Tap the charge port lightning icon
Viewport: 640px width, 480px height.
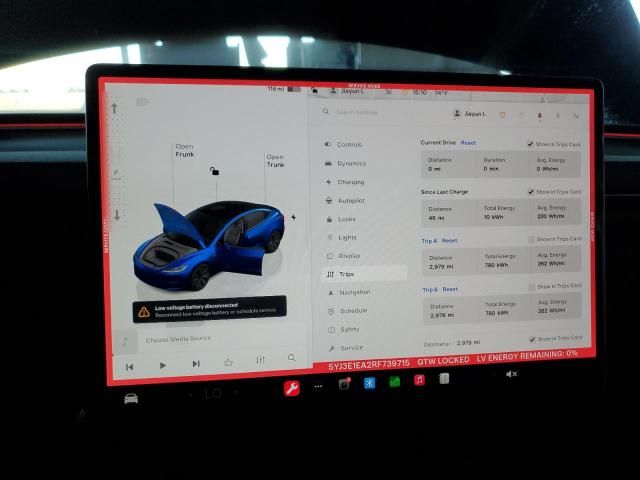(x=293, y=217)
